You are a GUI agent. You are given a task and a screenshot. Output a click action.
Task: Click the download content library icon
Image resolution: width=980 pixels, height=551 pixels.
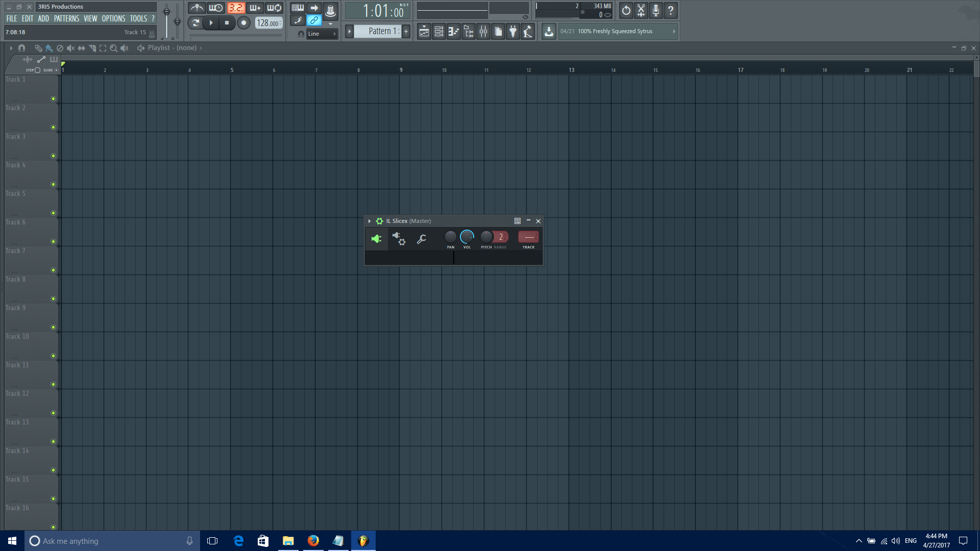[x=549, y=32]
